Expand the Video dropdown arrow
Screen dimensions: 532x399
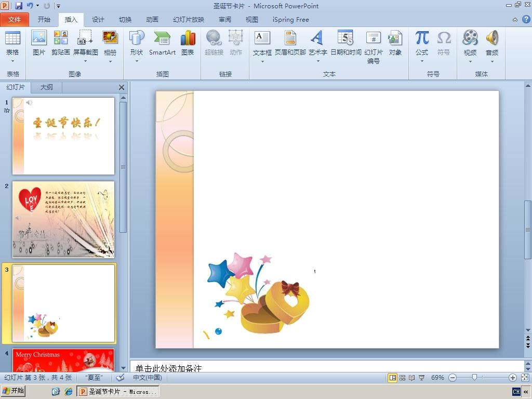(x=470, y=61)
